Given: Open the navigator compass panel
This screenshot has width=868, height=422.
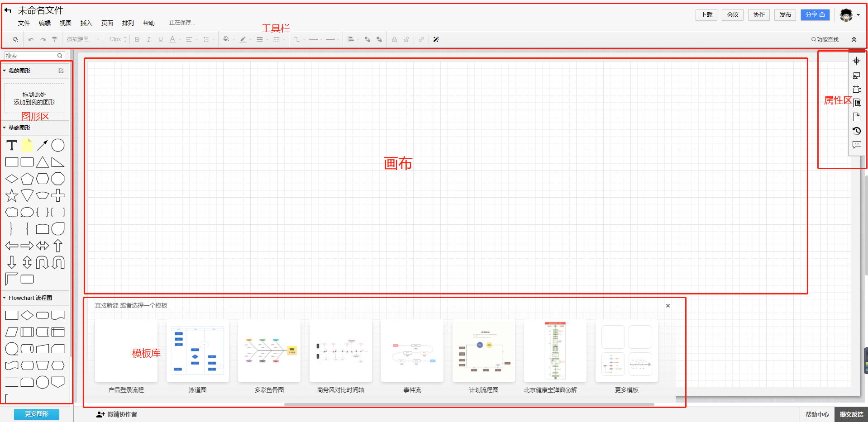Looking at the screenshot, I should (x=856, y=61).
